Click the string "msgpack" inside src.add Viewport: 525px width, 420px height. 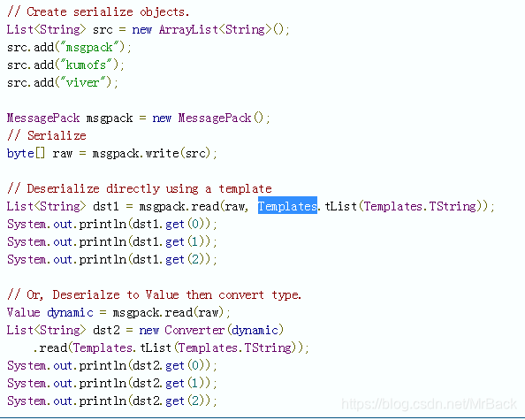click(x=90, y=47)
